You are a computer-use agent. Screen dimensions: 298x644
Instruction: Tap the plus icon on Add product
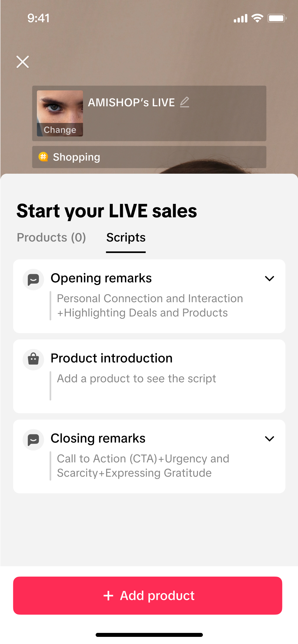108,596
